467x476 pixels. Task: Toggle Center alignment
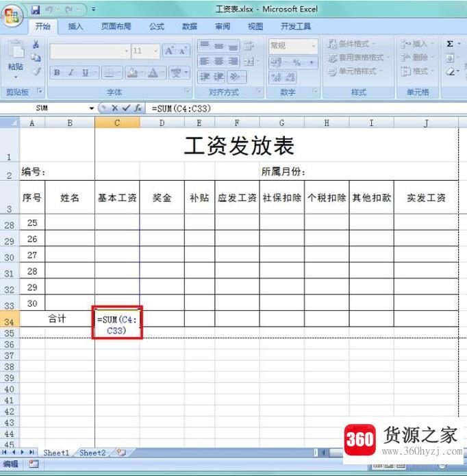[219, 62]
